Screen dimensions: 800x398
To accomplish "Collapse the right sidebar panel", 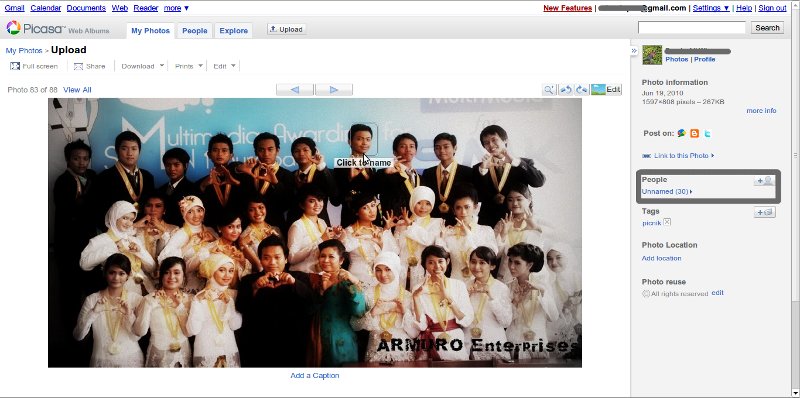I will pyautogui.click(x=634, y=51).
